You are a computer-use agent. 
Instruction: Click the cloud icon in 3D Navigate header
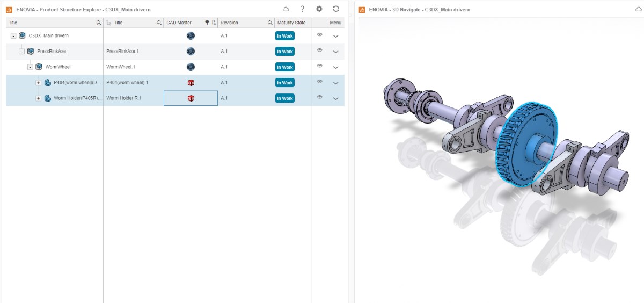click(x=639, y=9)
